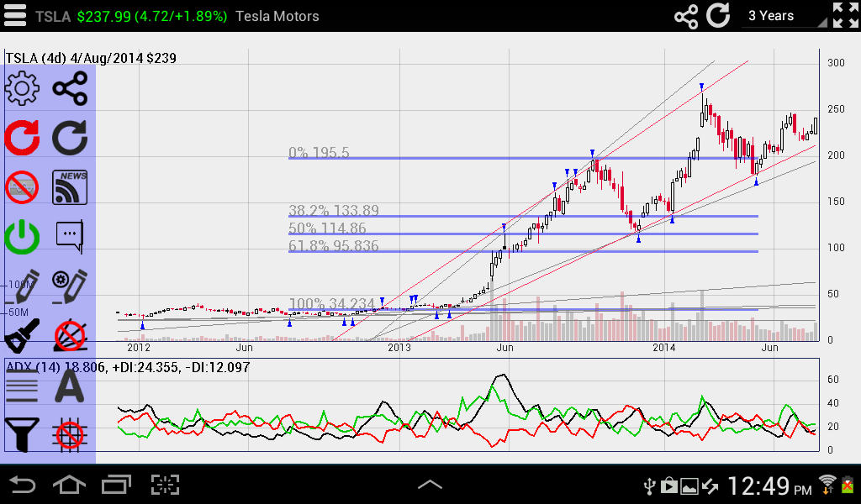Tap the Android home button
The height and width of the screenshot is (504, 861).
coord(69,485)
